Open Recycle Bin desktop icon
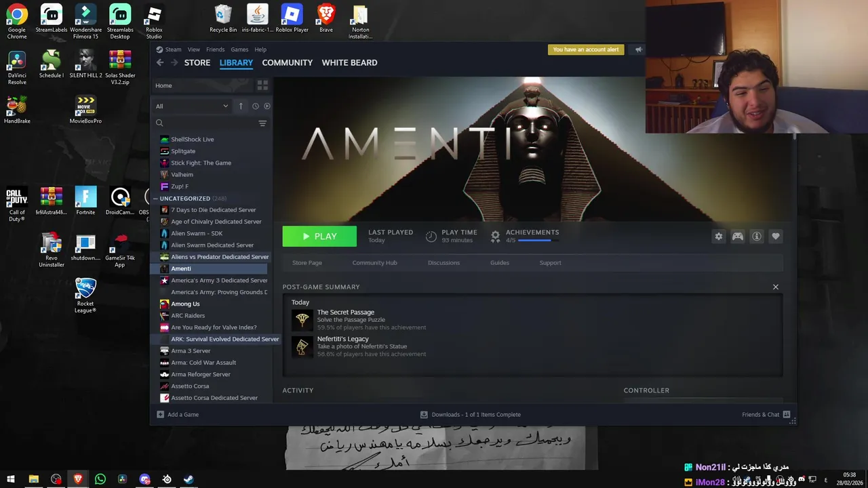 pyautogui.click(x=223, y=18)
